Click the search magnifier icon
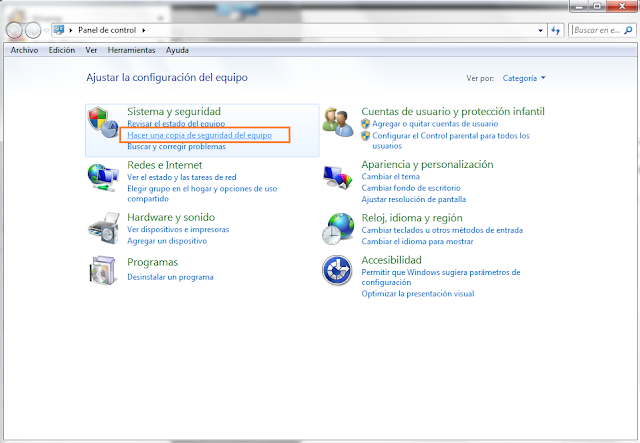 (628, 30)
